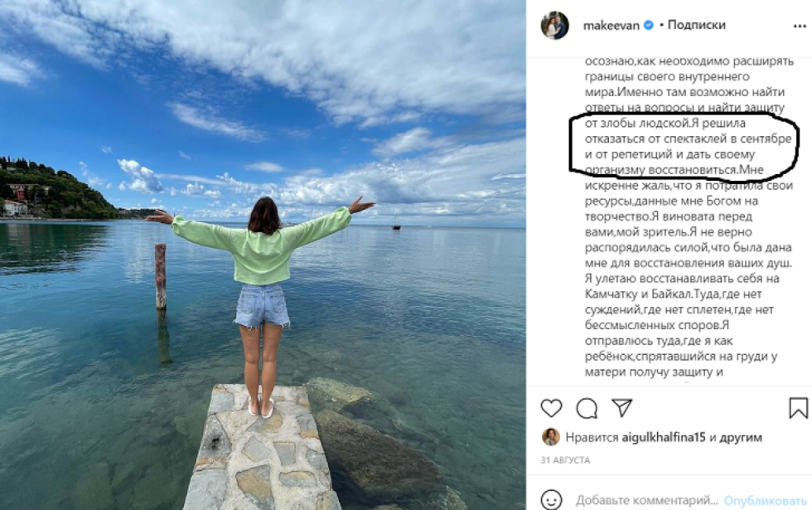Open the emoji picker in the comment field
This screenshot has height=510, width=812.
tap(551, 499)
